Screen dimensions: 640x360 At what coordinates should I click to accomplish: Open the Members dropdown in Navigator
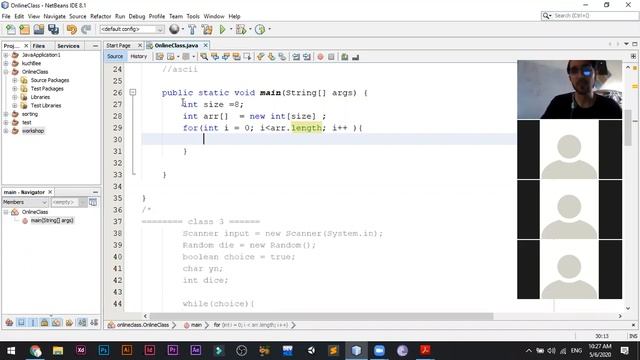pyautogui.click(x=25, y=202)
